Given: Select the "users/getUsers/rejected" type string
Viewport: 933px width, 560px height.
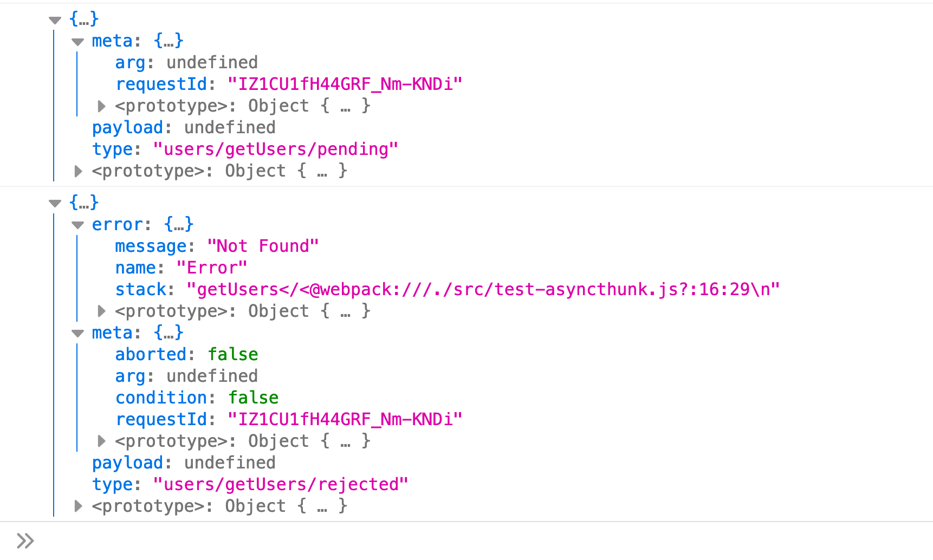Looking at the screenshot, I should (281, 484).
